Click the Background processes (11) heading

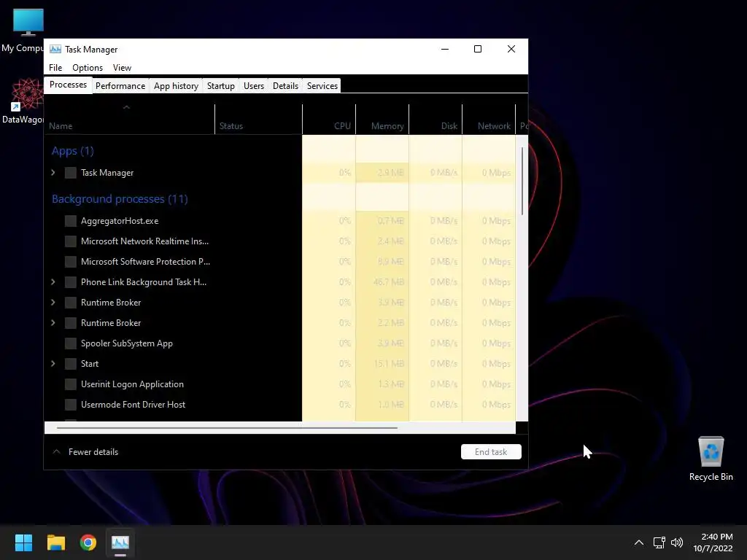pos(120,199)
